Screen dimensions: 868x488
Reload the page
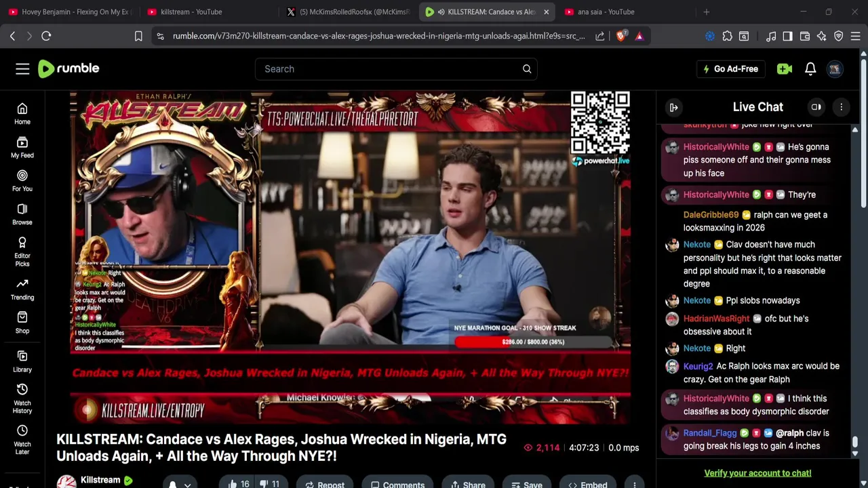tap(46, 36)
